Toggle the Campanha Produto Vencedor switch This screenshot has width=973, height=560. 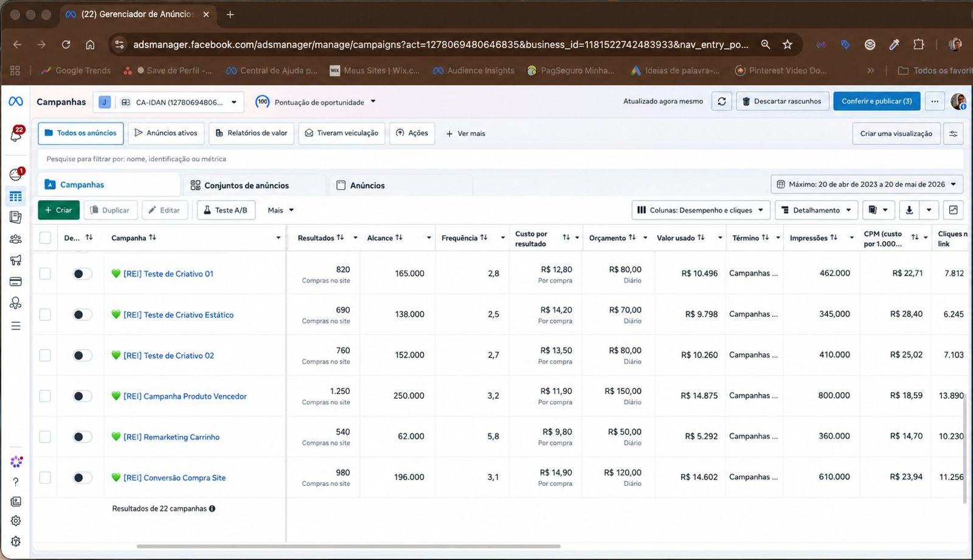(82, 396)
